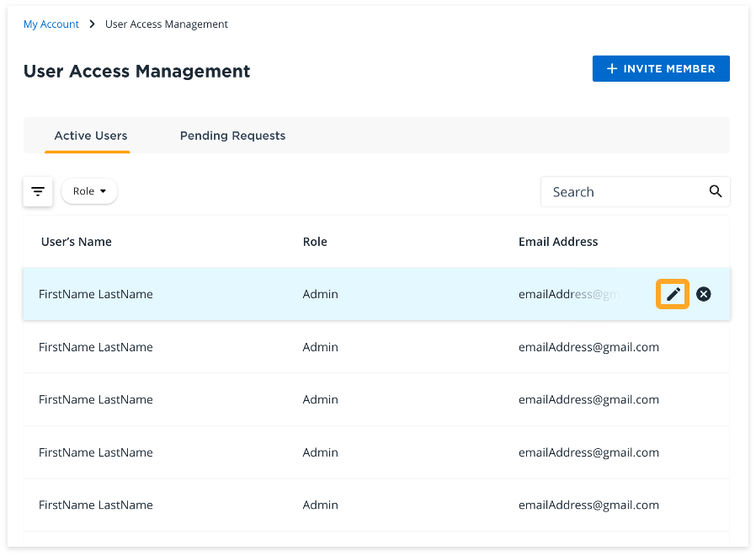Screen dimensions: 756x556
Task: Click the fifth row's email address
Action: (x=588, y=505)
